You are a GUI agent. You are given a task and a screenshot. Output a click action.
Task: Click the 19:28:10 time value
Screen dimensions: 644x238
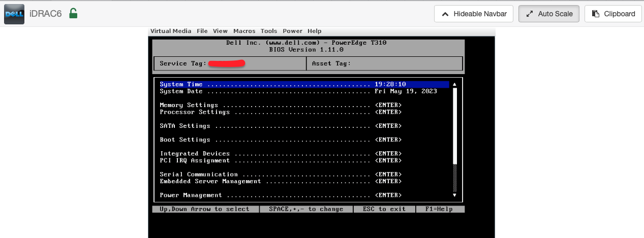(390, 84)
